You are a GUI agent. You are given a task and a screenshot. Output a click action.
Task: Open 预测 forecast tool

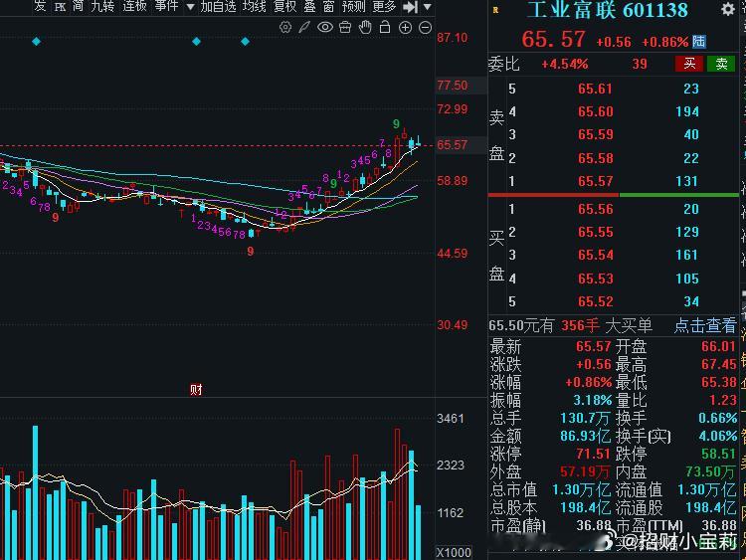click(x=353, y=6)
